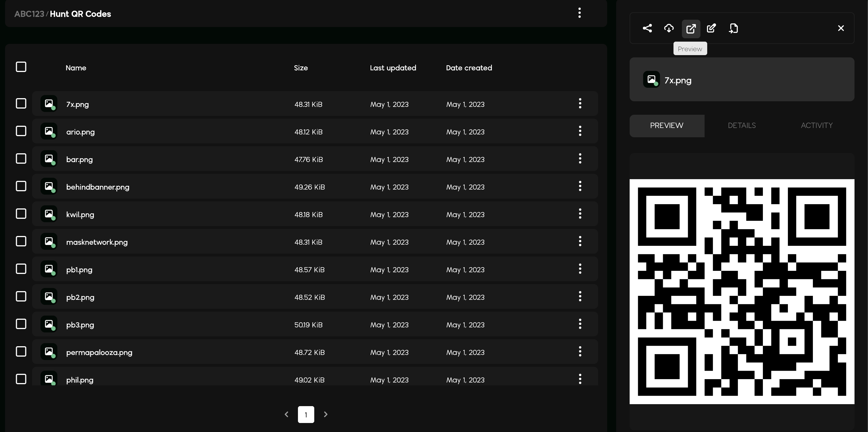Check the box for phil.png
The height and width of the screenshot is (432, 868).
[21, 379]
